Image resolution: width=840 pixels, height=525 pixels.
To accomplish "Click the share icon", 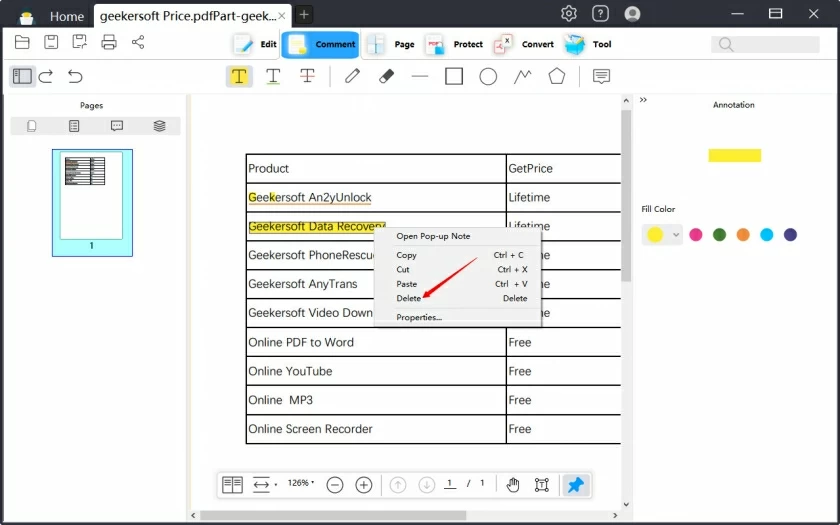I will tap(138, 42).
